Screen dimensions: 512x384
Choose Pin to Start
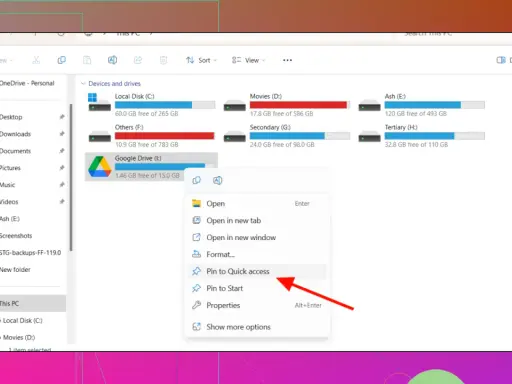[x=257, y=288]
